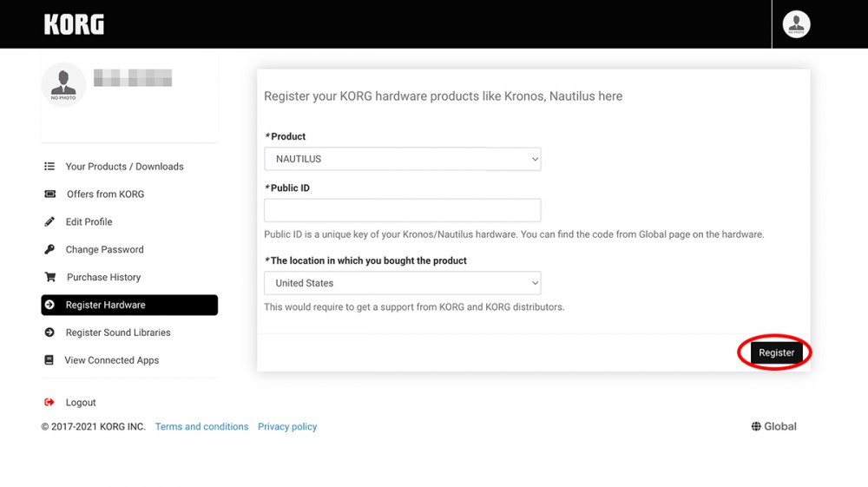Click the globe icon beside Global
The width and height of the screenshot is (868, 487).
tap(756, 426)
